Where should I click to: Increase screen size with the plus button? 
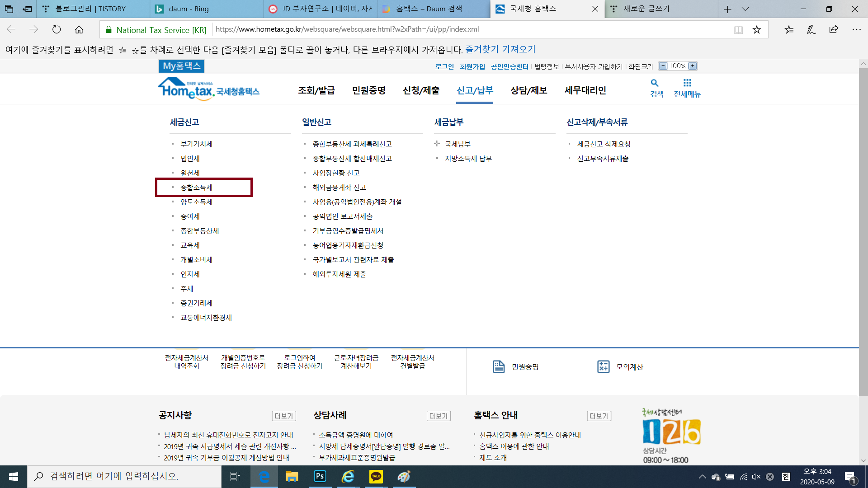[x=693, y=66]
